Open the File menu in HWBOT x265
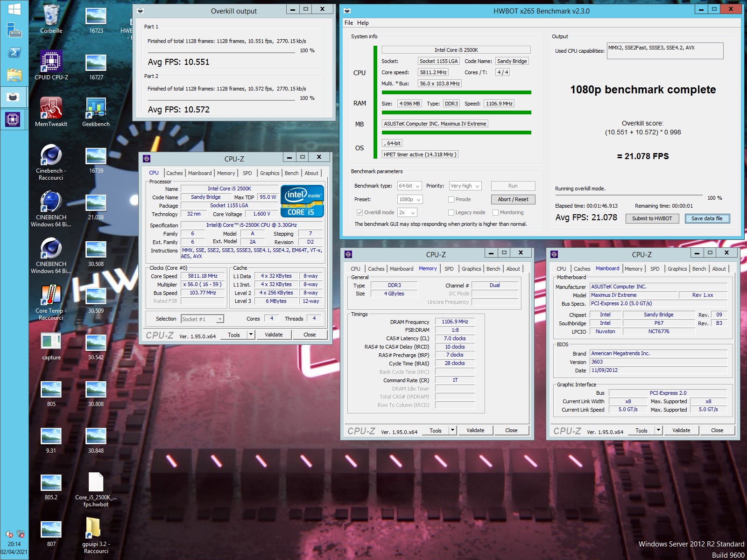 pos(349,23)
